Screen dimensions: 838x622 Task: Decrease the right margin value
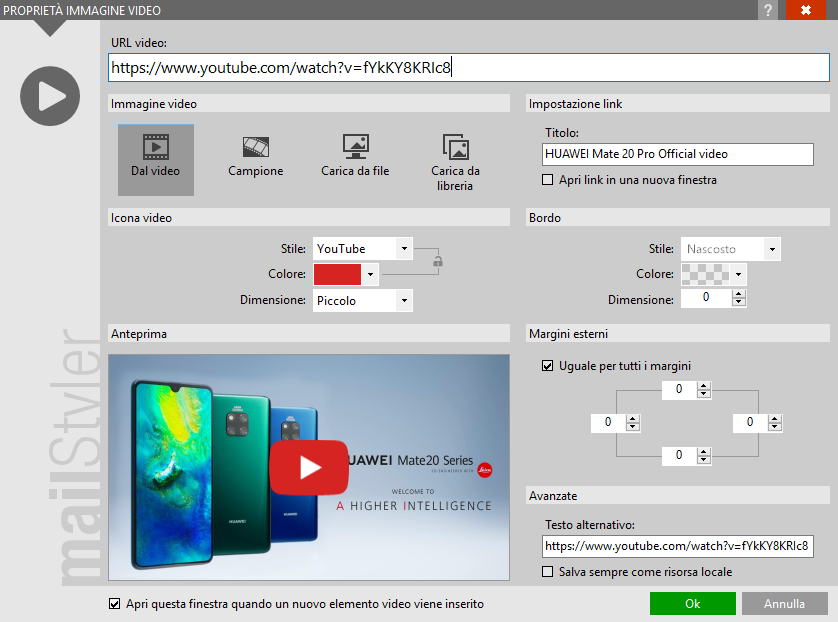(775, 427)
